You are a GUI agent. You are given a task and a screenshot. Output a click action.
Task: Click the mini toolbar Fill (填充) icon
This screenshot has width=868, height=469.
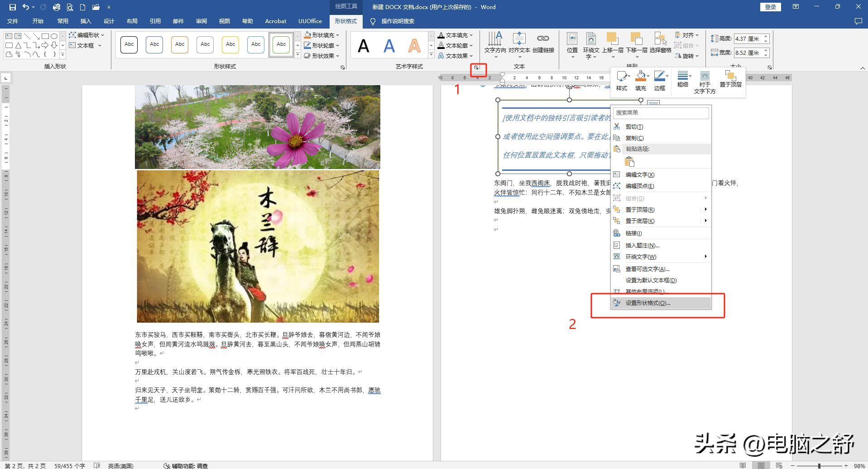(x=641, y=81)
